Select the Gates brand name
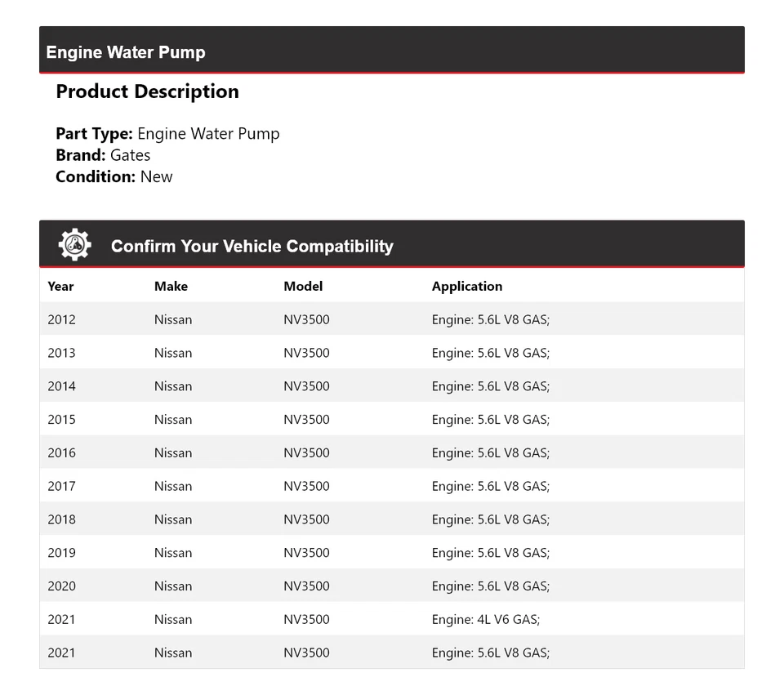Screen dimensions: 784x695 pos(131,154)
